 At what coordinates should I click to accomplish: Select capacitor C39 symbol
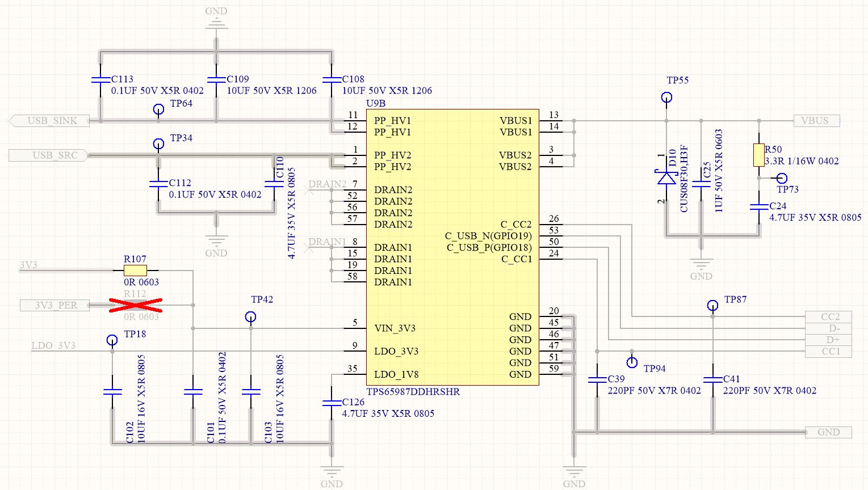(597, 380)
